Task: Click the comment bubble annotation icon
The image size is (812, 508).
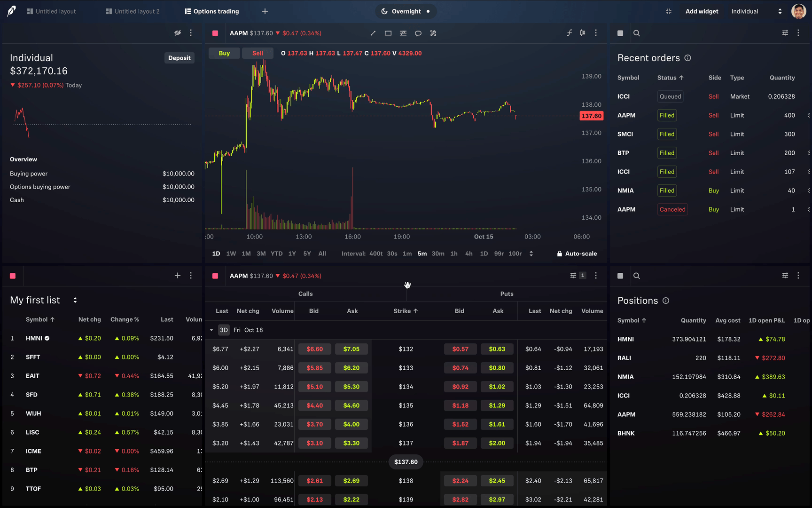Action: (x=418, y=33)
